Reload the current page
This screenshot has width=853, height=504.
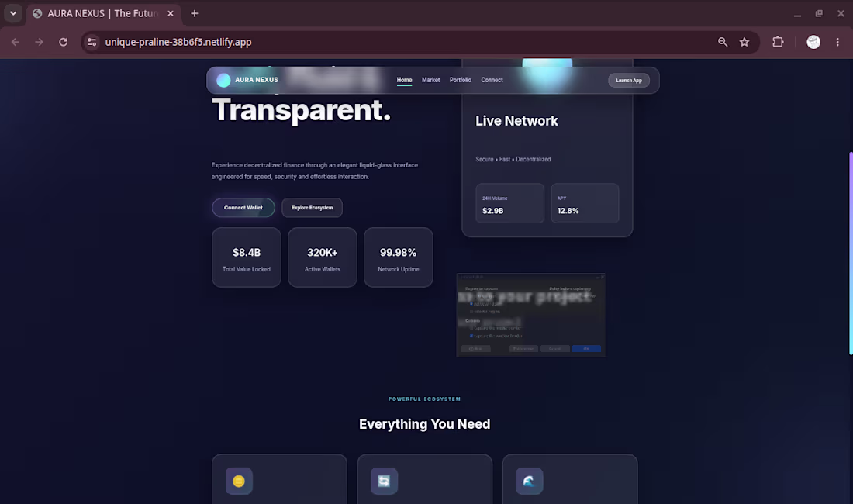pos(63,42)
